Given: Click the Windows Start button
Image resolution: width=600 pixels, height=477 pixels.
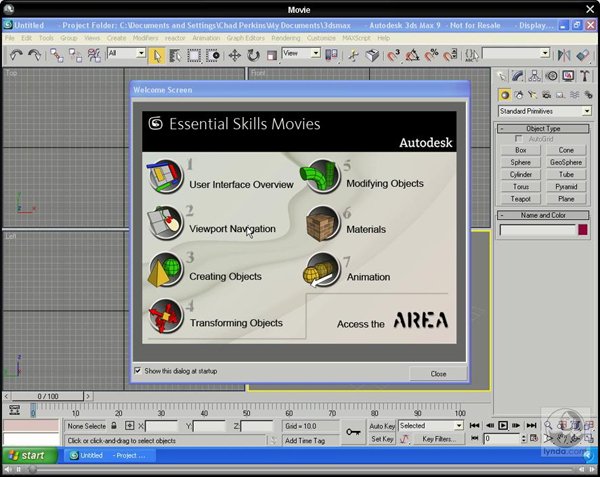Looking at the screenshot, I should point(28,455).
